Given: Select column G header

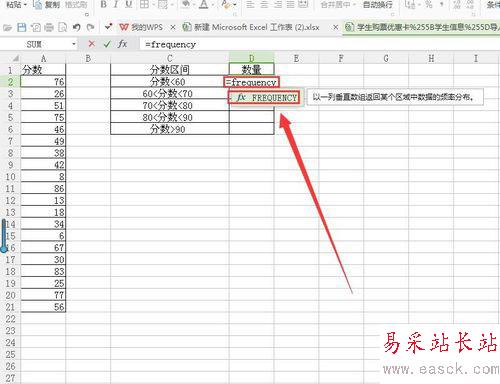Looking at the screenshot, I should tap(386, 58).
